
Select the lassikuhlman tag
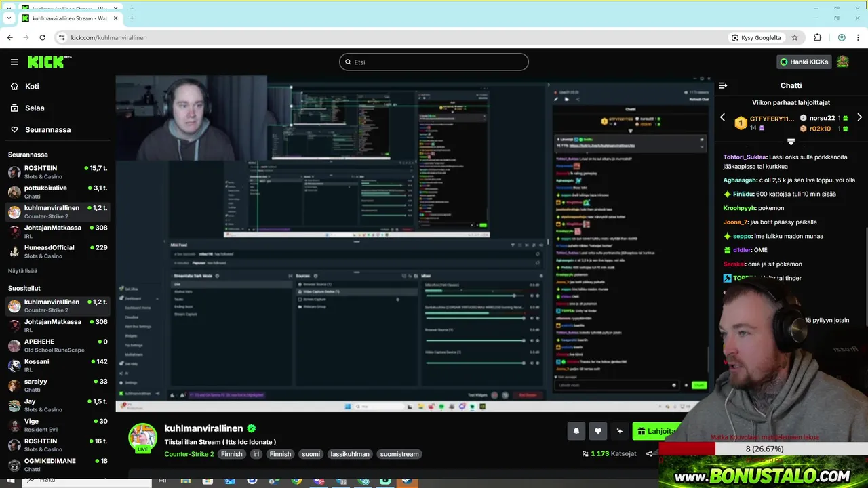(x=350, y=454)
